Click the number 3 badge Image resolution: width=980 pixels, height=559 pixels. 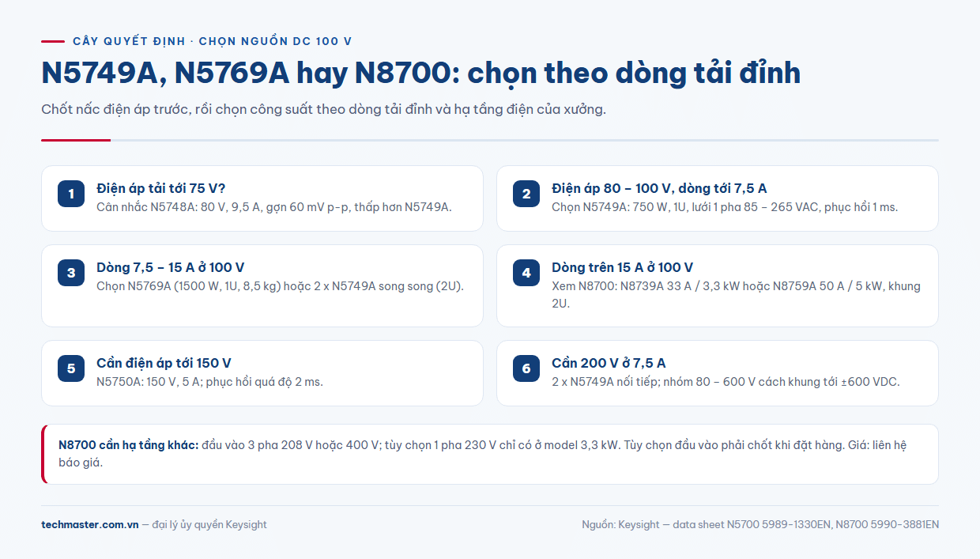coord(71,273)
